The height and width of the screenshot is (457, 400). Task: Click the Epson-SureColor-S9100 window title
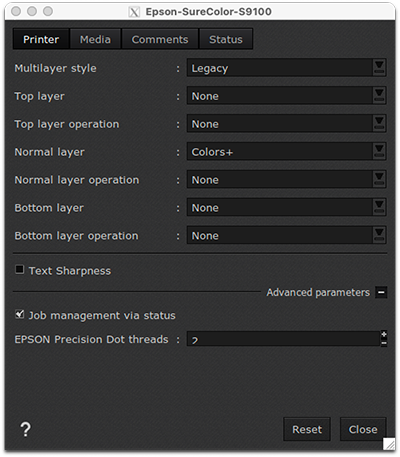(x=209, y=12)
